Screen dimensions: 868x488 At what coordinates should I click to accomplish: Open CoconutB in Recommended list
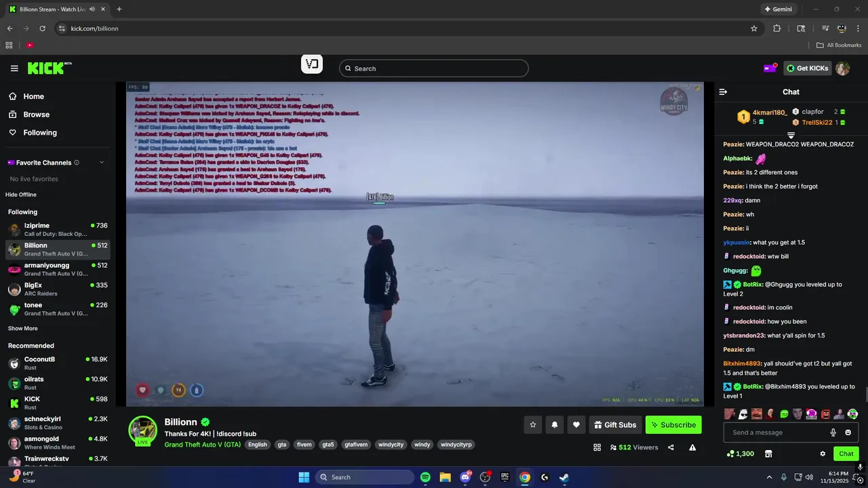(x=58, y=363)
